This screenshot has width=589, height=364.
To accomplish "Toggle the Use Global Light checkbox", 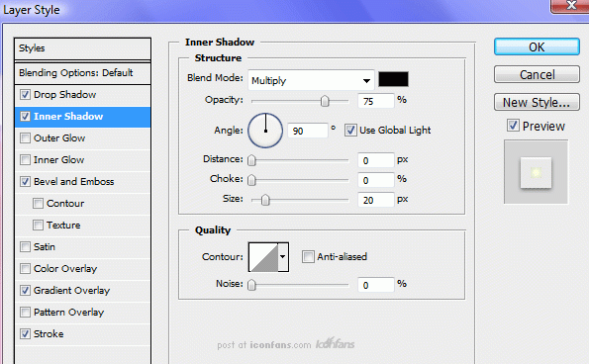I will point(350,131).
